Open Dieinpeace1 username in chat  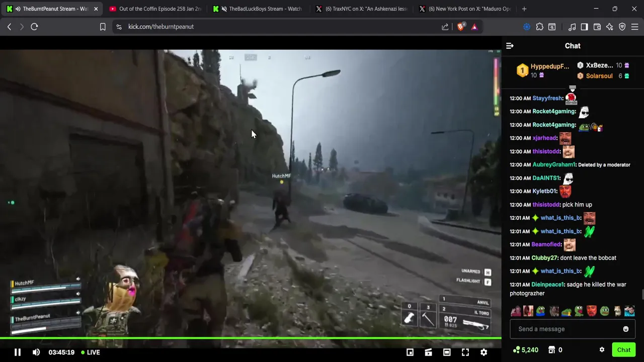click(x=548, y=285)
